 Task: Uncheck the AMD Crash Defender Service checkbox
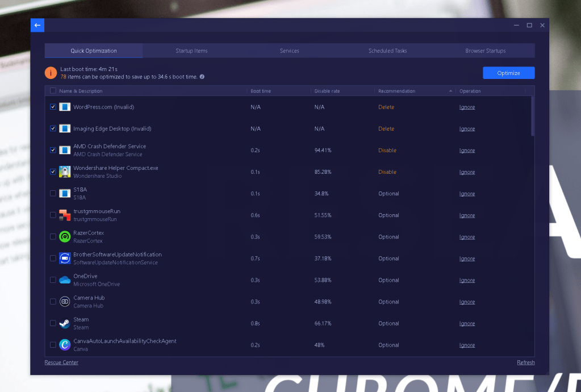click(x=53, y=150)
